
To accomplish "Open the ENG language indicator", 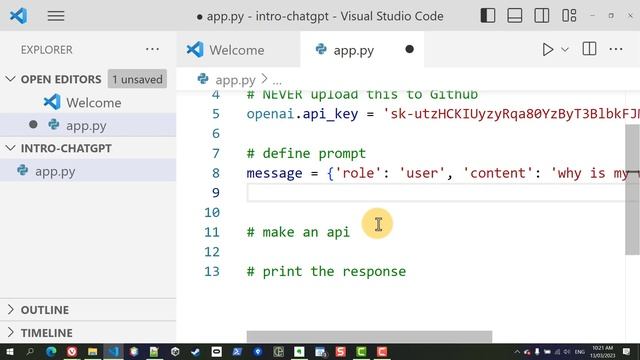I will pos(580,352).
